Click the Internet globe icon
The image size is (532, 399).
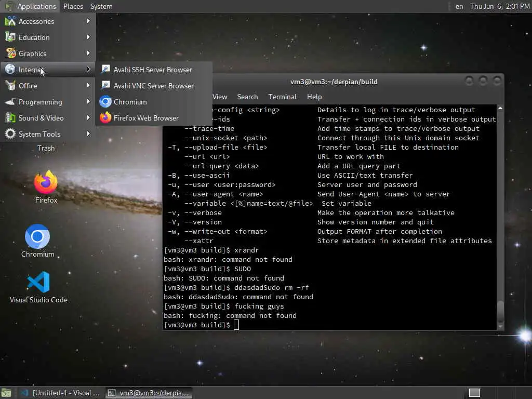click(10, 69)
